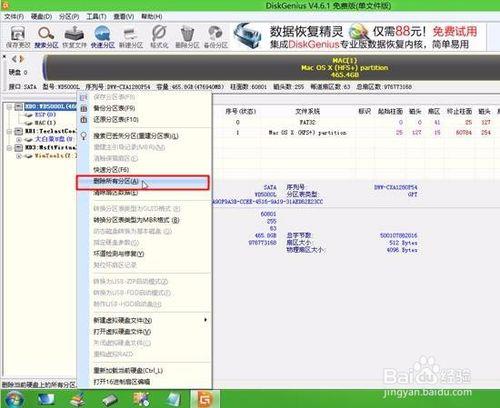Open the 分区(P) menu
The height and width of the screenshot is (408, 500).
(69, 16)
